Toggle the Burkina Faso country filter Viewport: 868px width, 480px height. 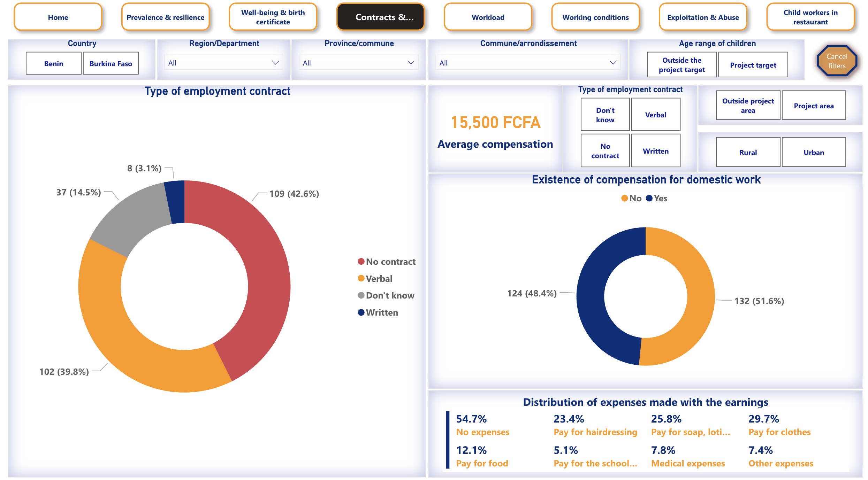point(111,63)
